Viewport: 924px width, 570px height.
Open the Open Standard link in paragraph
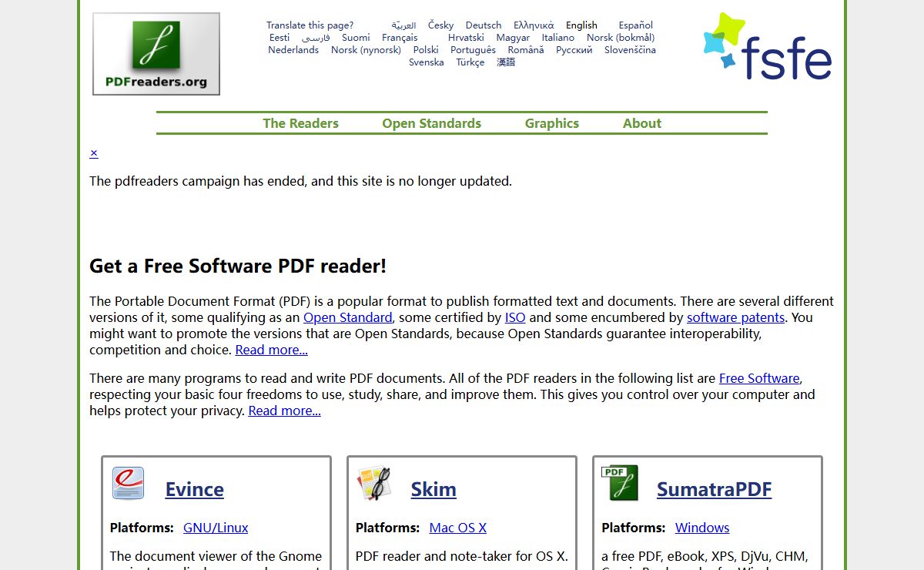[348, 317]
